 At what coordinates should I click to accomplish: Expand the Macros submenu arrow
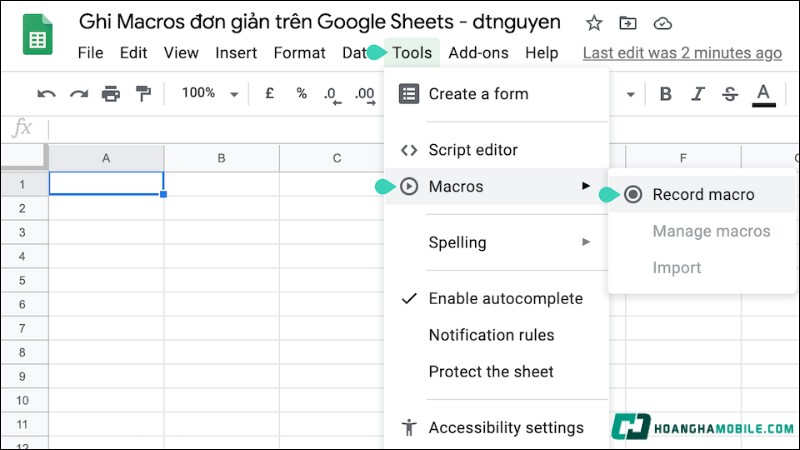coord(586,186)
